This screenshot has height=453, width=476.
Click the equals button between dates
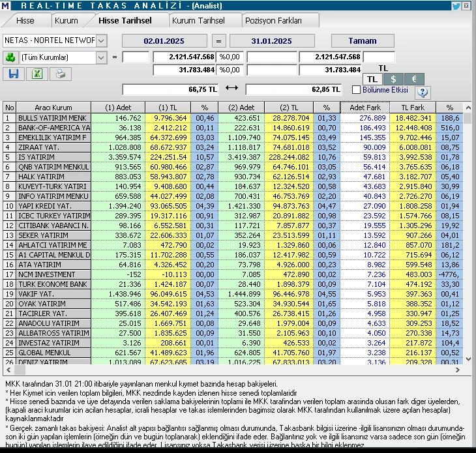click(x=218, y=40)
